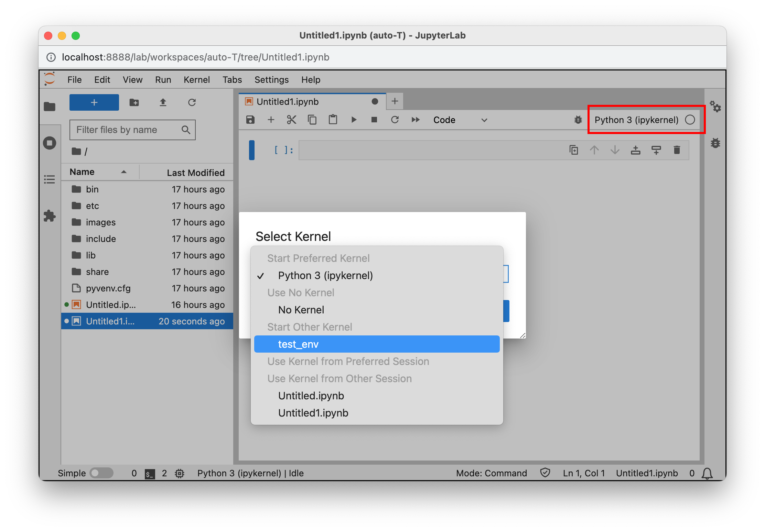Screen dimensions: 765x532
Task: Click the Python 3 (ipykernel) kernel name button
Action: 636,120
